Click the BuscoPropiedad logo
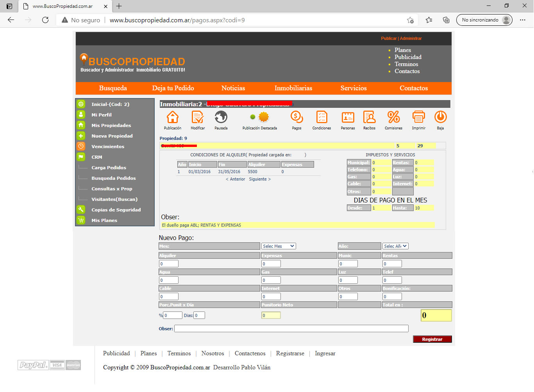The image size is (534, 392). [132, 63]
